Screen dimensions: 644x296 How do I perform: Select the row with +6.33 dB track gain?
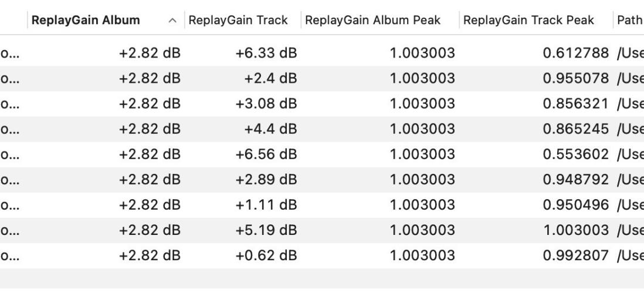pyautogui.click(x=266, y=54)
